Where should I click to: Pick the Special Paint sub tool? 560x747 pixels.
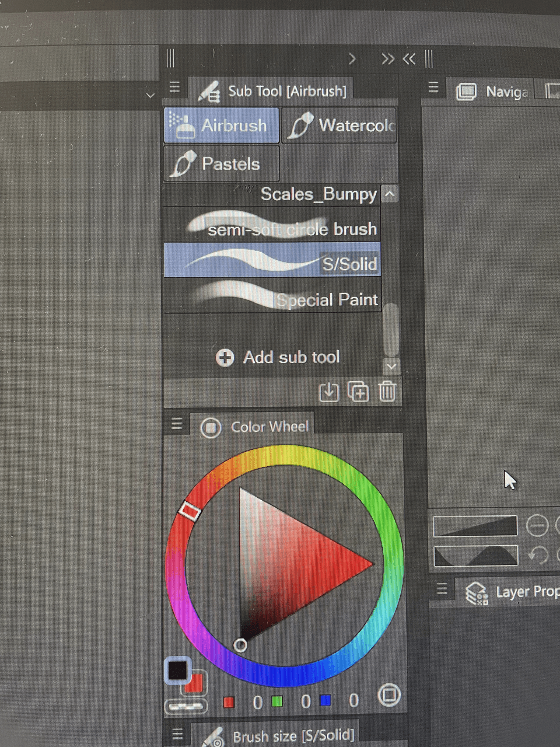[272, 295]
